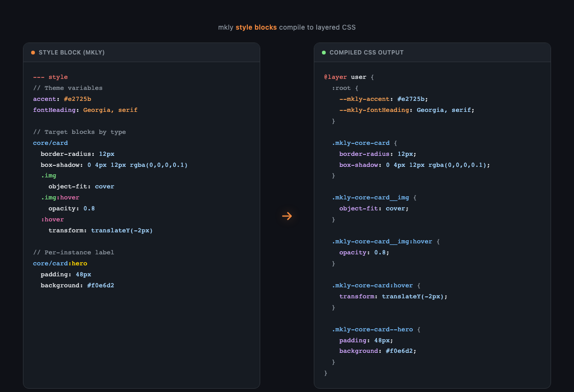Click the --mkly-accent custom property
Screen dimensions: 574x392
[364, 98]
